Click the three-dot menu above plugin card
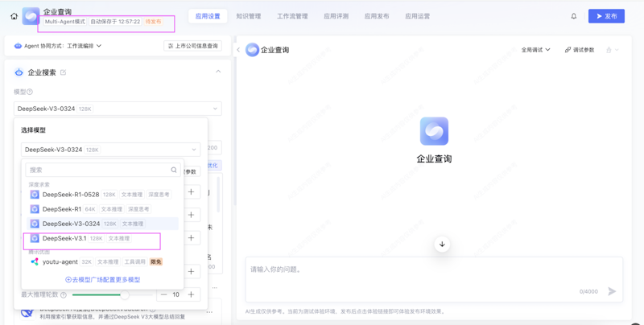Viewport: 644px width, 325px height. pyautogui.click(x=215, y=287)
